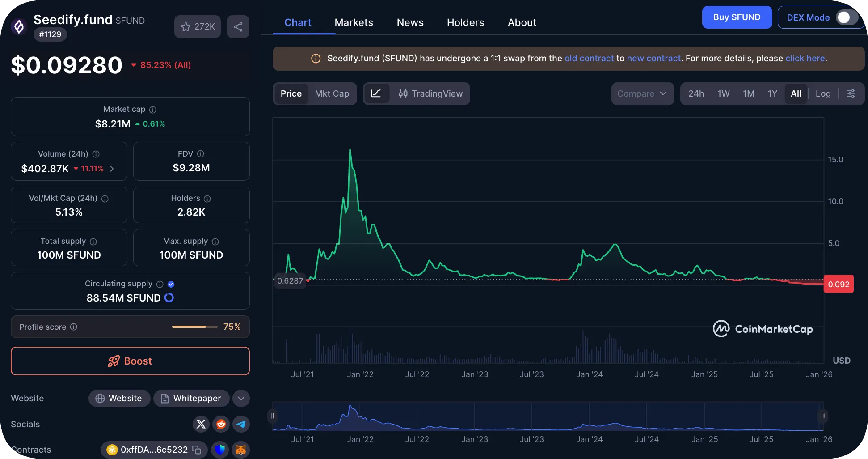Expand more website links via chevron
This screenshot has height=459, width=868.
(241, 398)
